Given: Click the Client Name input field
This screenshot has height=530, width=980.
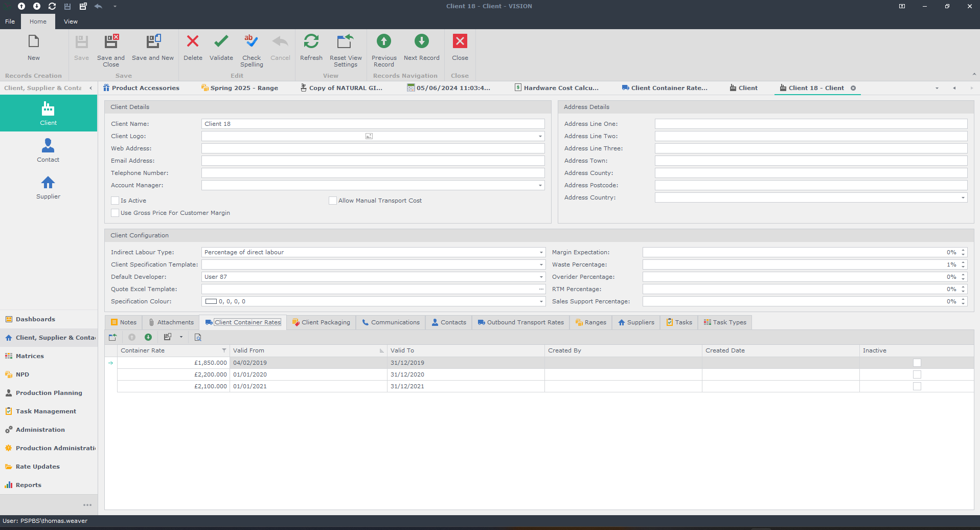Looking at the screenshot, I should (373, 124).
